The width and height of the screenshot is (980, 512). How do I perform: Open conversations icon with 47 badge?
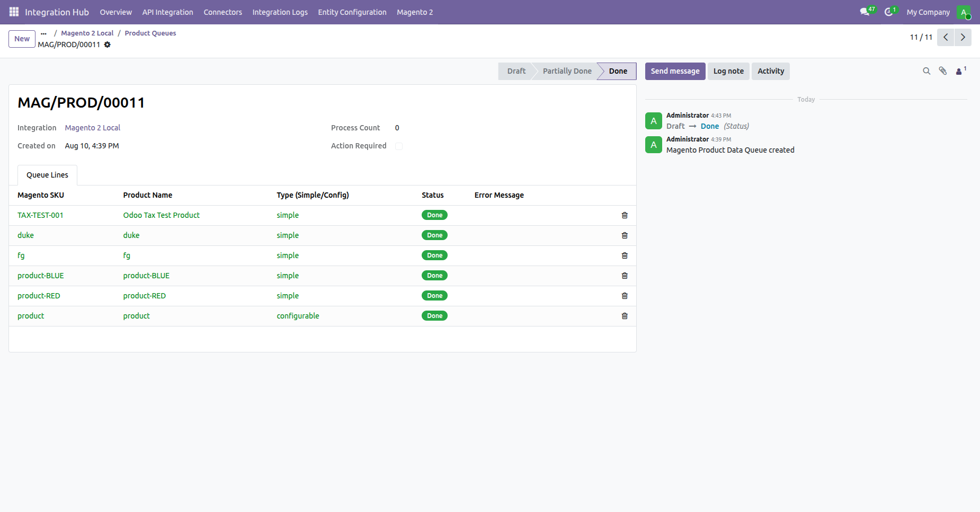867,12
